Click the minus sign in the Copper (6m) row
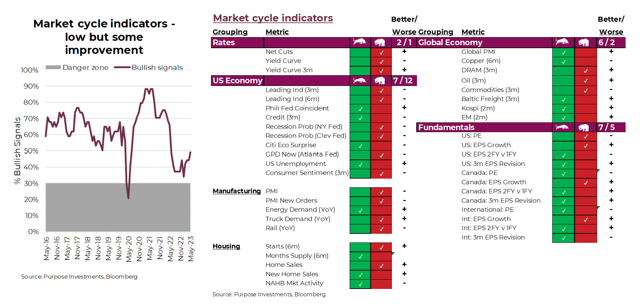 pyautogui.click(x=611, y=61)
